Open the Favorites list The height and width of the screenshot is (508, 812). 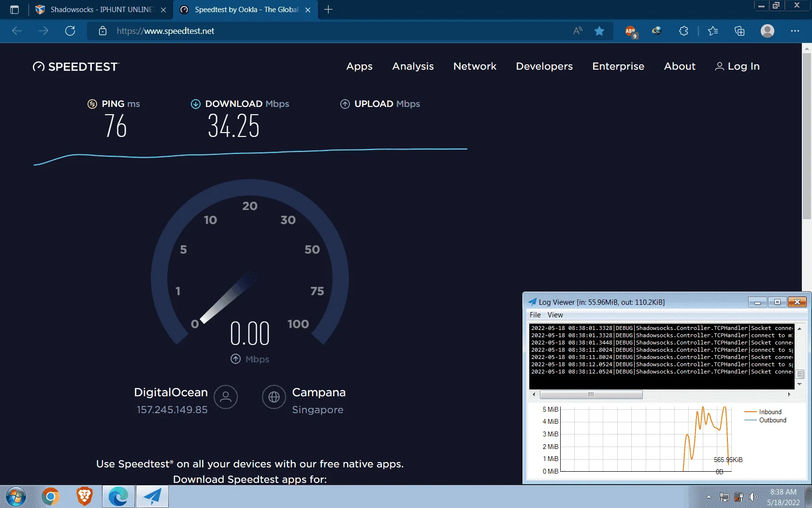point(713,31)
